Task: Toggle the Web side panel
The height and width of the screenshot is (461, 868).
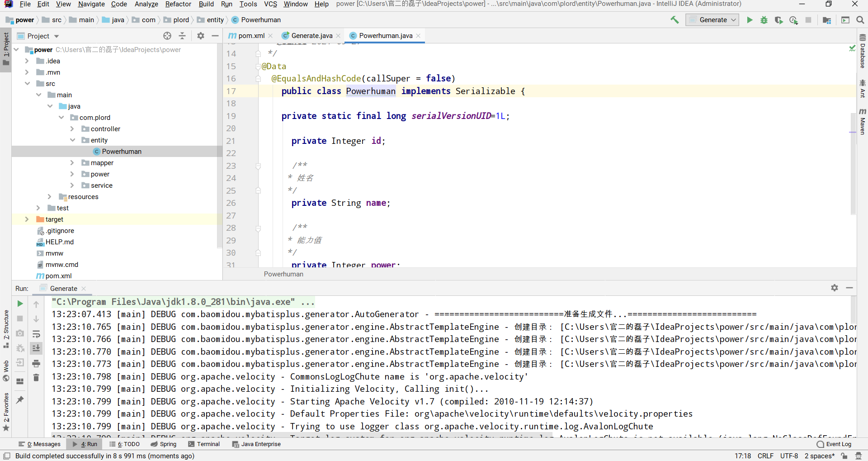Action: (x=6, y=371)
